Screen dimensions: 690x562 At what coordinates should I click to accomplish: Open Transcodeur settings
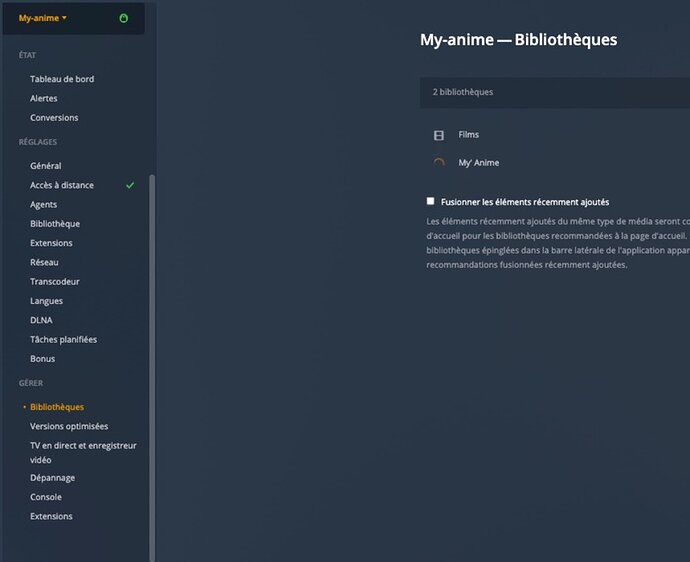click(x=55, y=281)
